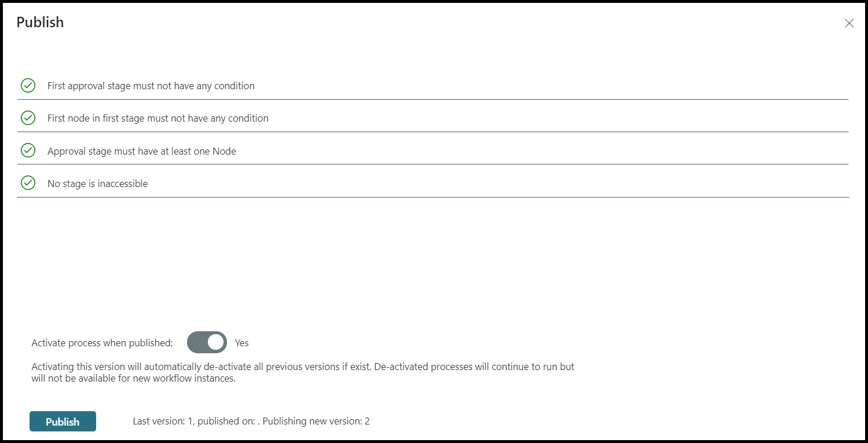868x443 pixels.
Task: Click the 'Activate process when published:' label
Action: (x=102, y=343)
